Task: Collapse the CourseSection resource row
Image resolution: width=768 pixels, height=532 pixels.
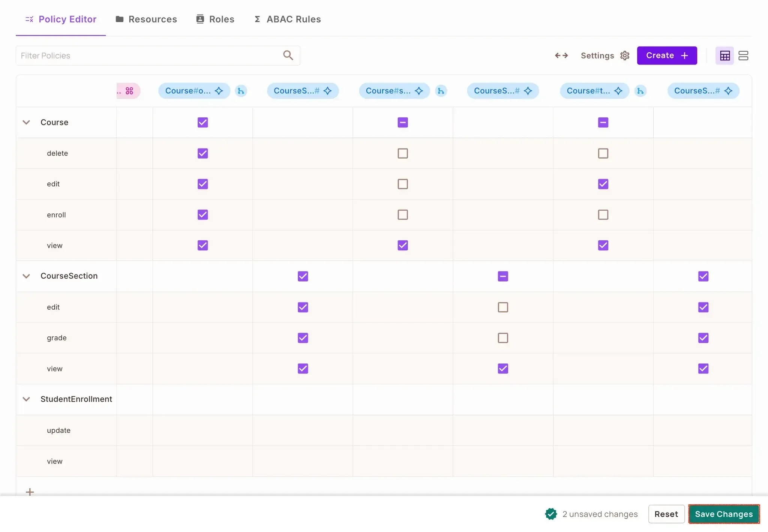Action: 26,276
